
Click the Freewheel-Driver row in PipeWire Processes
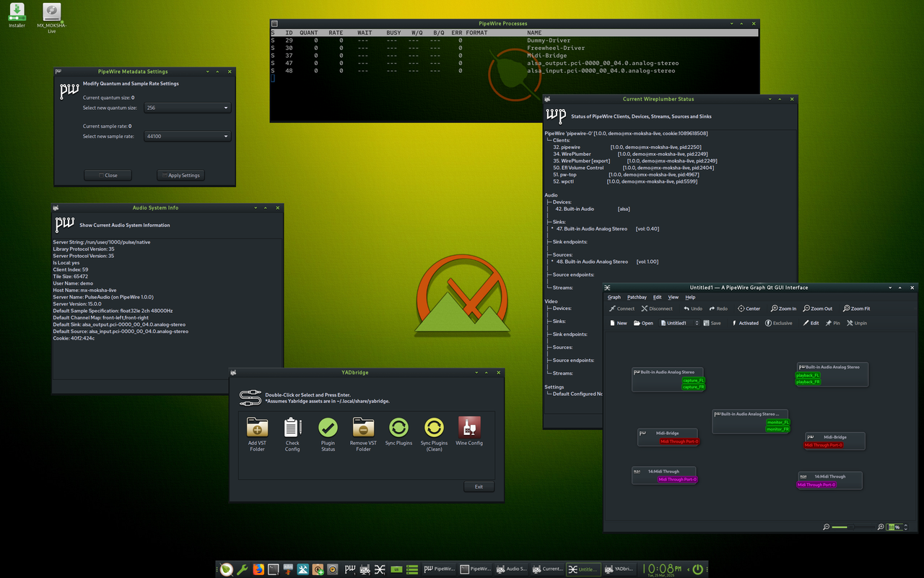point(514,48)
